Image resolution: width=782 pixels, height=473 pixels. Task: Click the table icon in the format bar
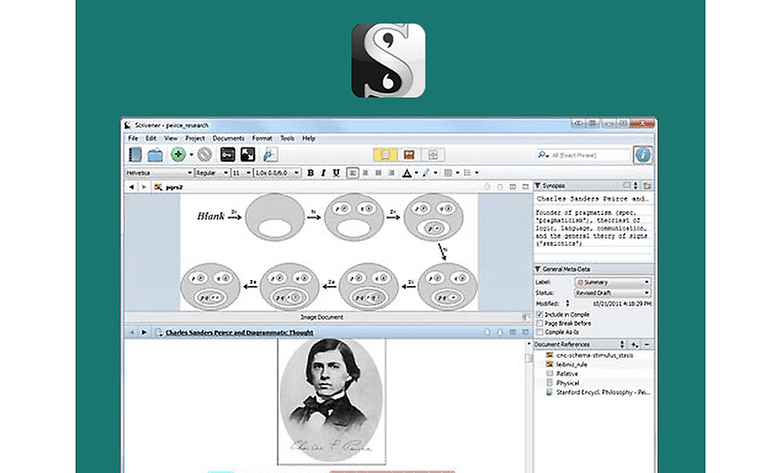(x=448, y=173)
